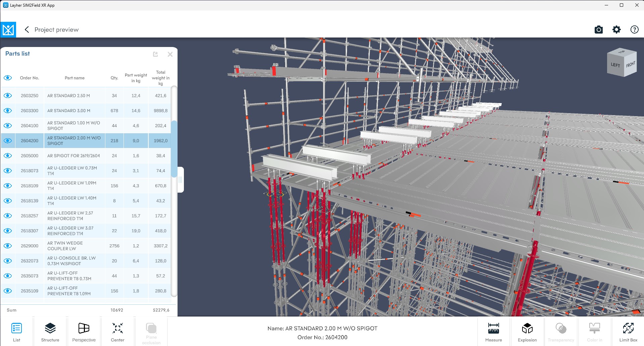Open the Structure tool
Viewport: 644px width, 346px height.
coord(50,332)
